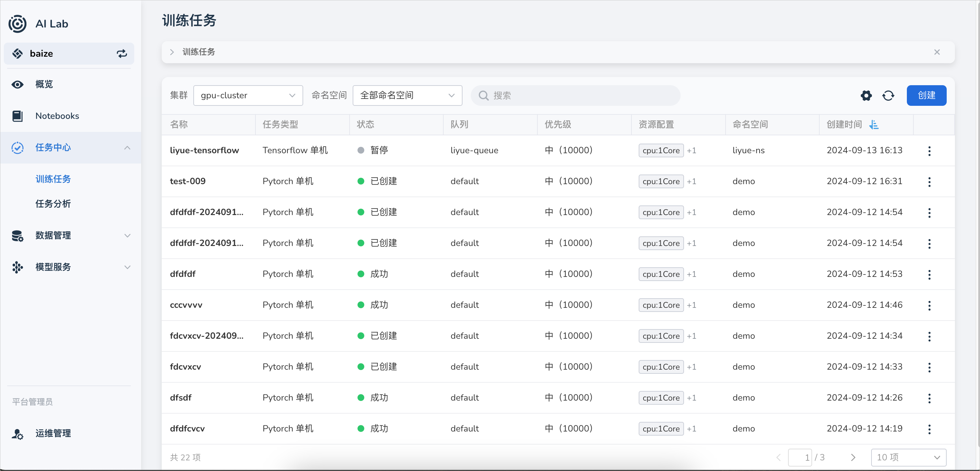
Task: Open actions menu for dfdfdf row
Action: (x=930, y=274)
